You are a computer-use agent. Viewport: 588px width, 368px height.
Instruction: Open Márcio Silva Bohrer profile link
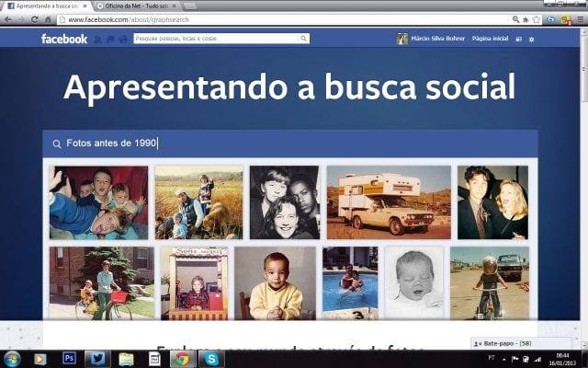click(437, 39)
